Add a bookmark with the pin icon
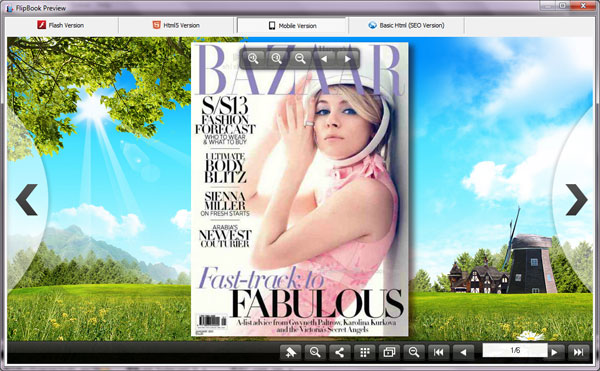 (x=290, y=352)
